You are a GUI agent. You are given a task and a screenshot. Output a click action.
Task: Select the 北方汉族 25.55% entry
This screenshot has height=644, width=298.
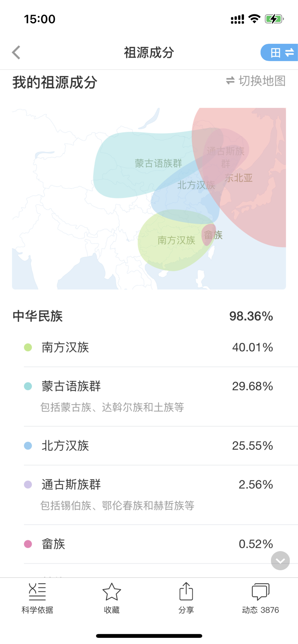(x=149, y=446)
